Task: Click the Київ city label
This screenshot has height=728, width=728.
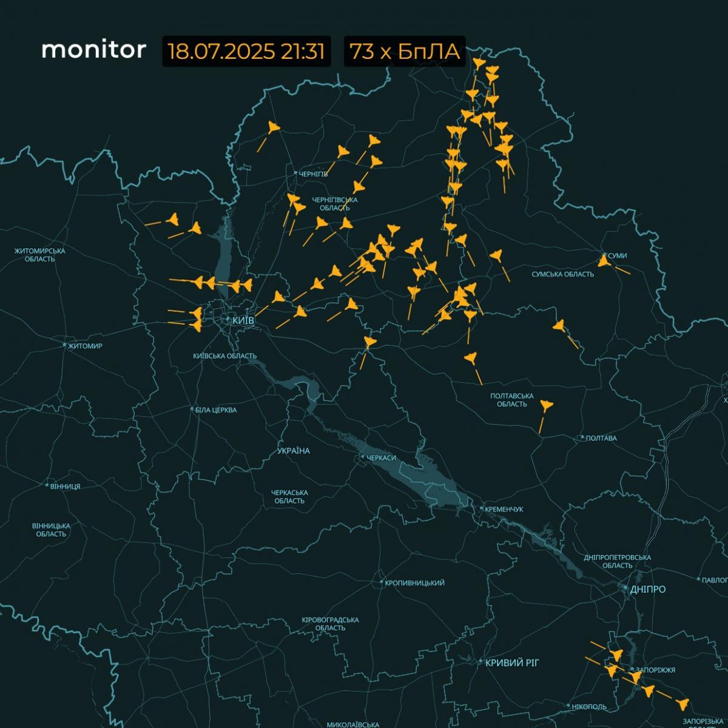Action: point(244,320)
